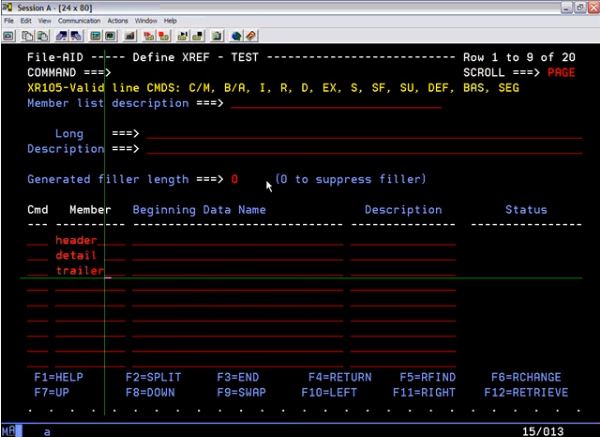Click the F4=RETURN hotspot
The image size is (600, 437).
click(340, 377)
